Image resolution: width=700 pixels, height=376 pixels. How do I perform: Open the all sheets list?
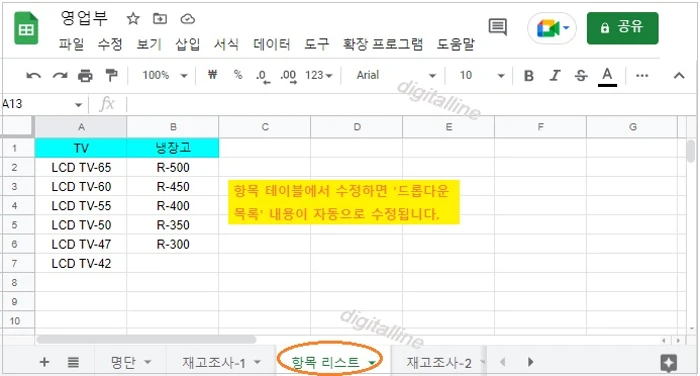point(73,362)
